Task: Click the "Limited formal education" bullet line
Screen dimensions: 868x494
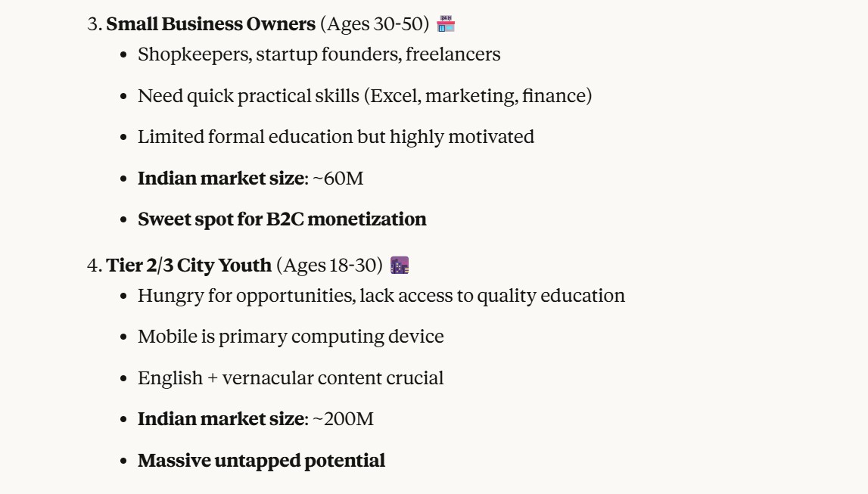Action: [x=335, y=137]
